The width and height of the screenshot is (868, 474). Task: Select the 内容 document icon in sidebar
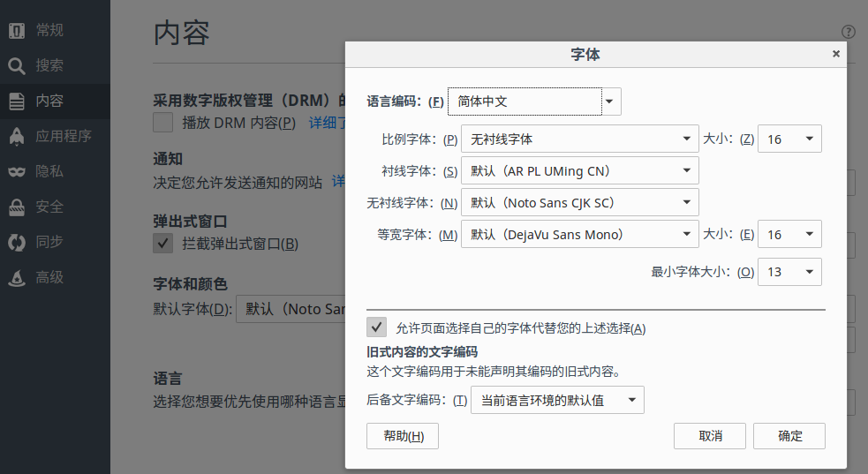pyautogui.click(x=16, y=101)
